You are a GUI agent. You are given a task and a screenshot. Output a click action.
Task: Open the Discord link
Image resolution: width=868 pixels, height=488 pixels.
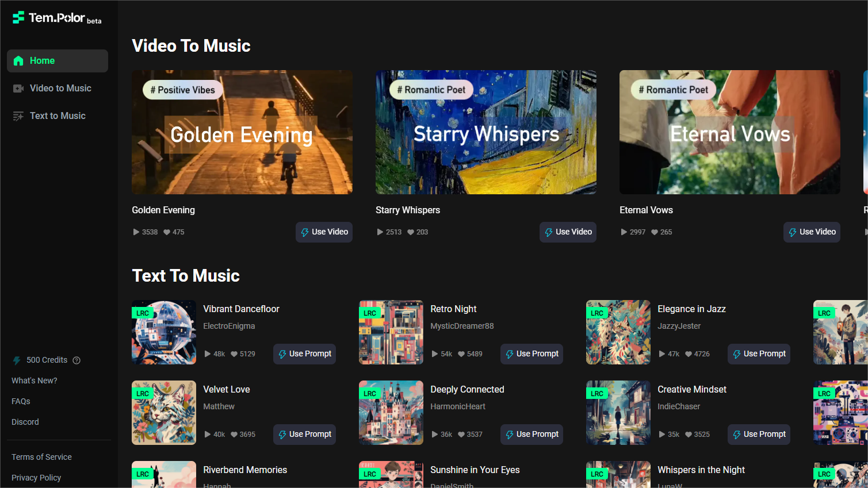[25, 422]
